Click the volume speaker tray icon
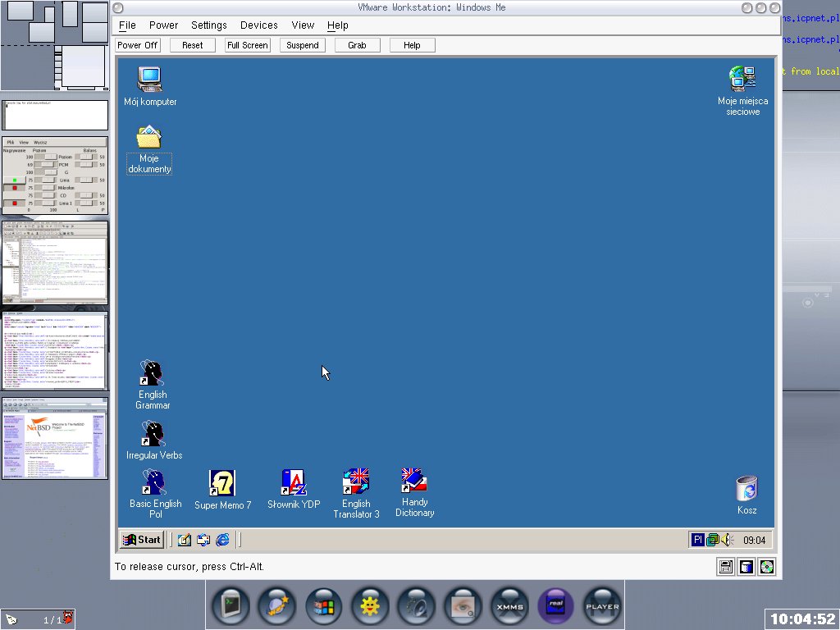840x630 pixels. [727, 540]
